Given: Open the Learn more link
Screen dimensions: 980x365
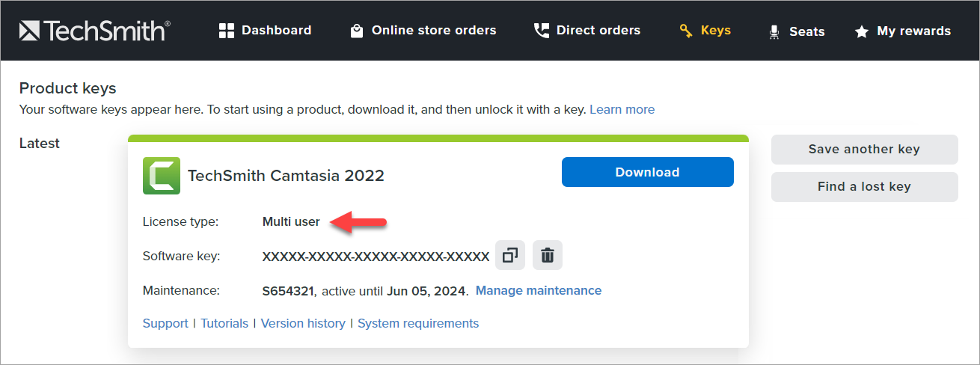Looking at the screenshot, I should pos(622,109).
